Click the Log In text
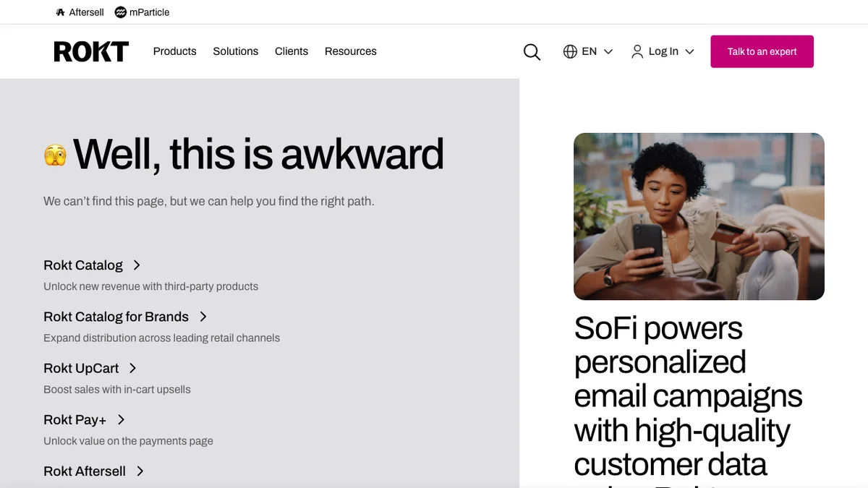 663,51
